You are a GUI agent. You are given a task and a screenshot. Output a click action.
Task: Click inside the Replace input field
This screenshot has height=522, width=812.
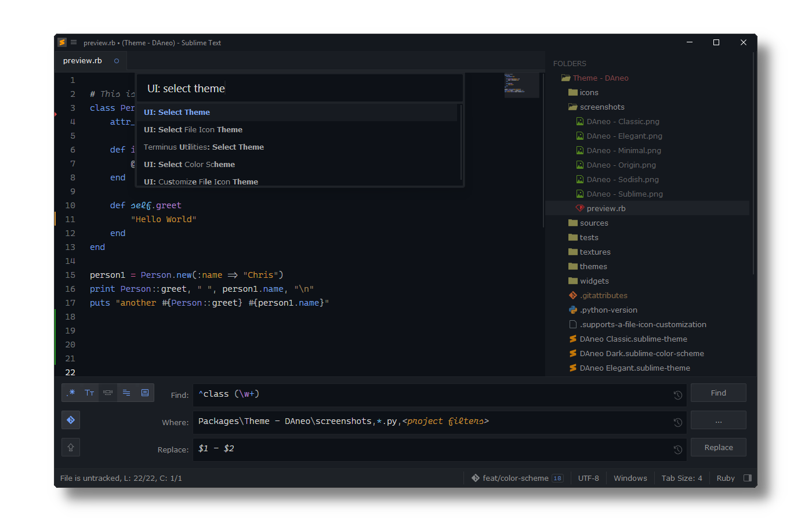click(440, 449)
